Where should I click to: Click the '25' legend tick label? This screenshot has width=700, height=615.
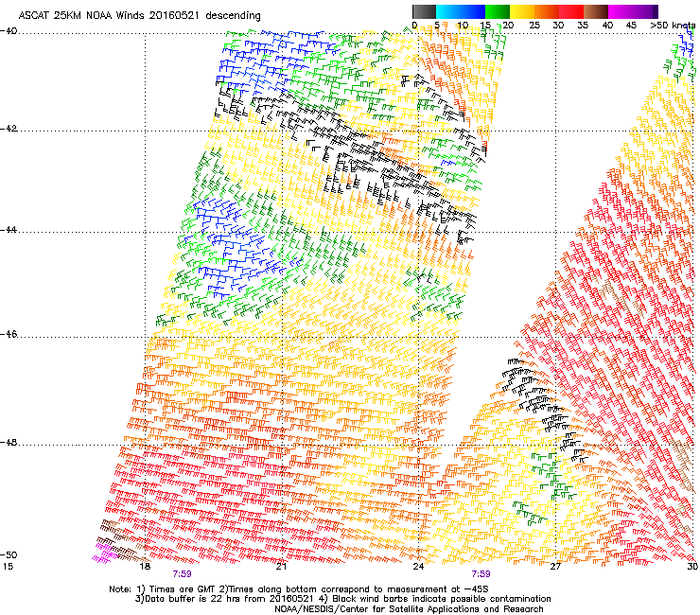[534, 25]
